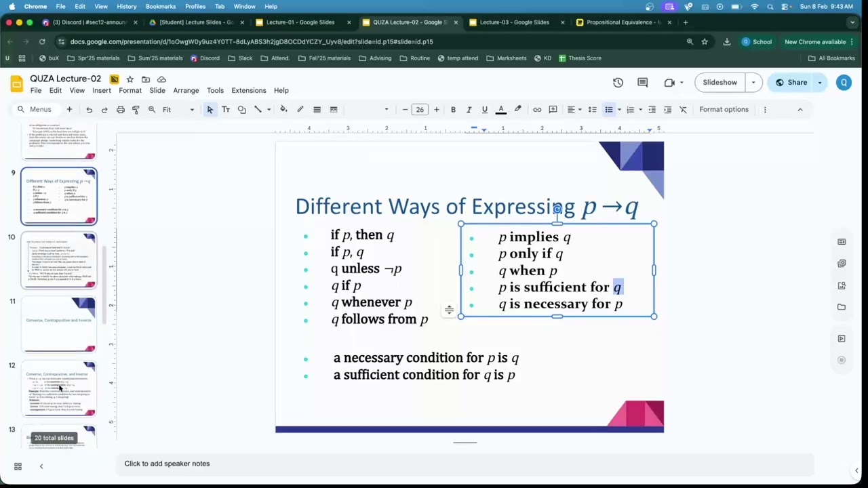Click the zoom magnifier tool

[x=152, y=109]
